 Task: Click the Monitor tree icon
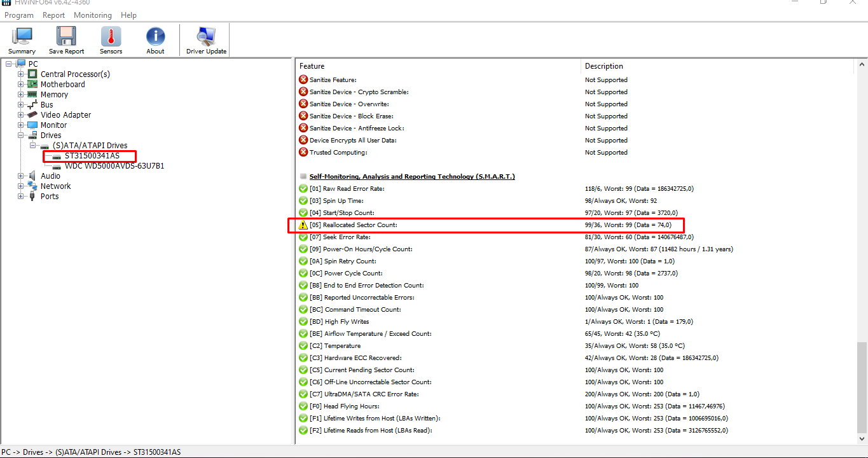click(32, 125)
